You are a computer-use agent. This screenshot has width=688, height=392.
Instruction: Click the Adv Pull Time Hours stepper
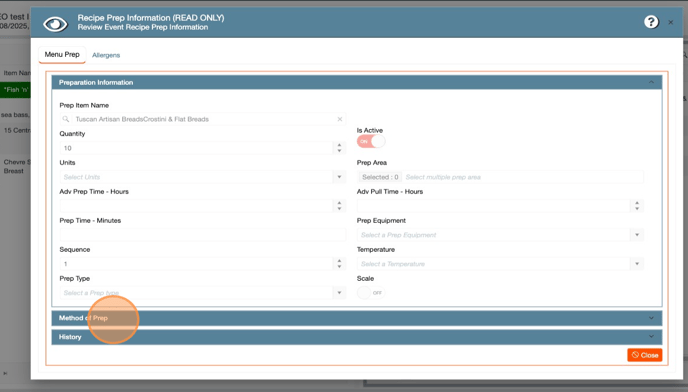tap(637, 206)
